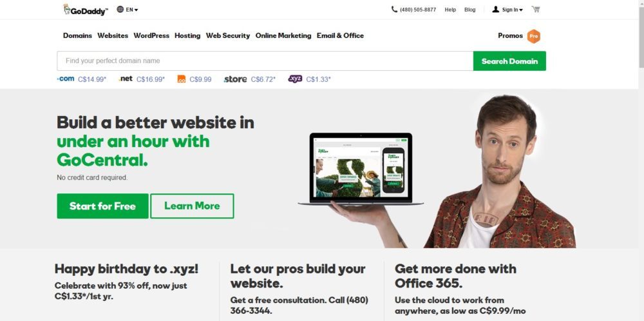This screenshot has height=321, width=644.
Task: Select the .xyz domain badge
Action: (295, 79)
